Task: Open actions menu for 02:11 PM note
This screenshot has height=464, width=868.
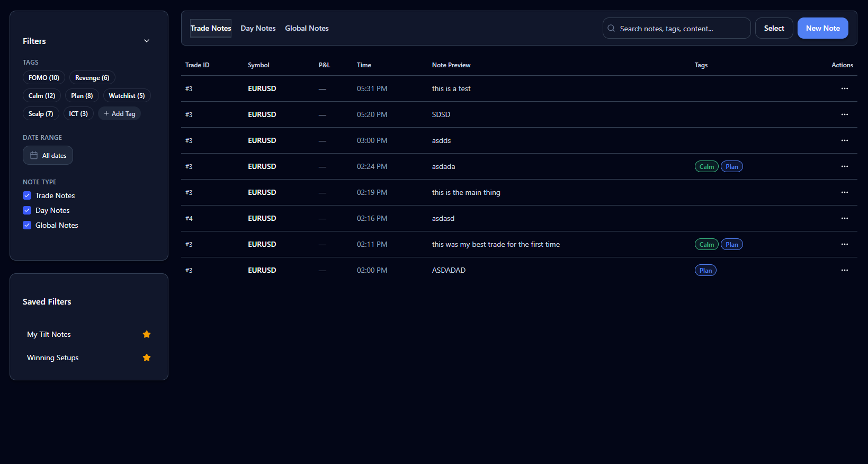Action: point(844,244)
